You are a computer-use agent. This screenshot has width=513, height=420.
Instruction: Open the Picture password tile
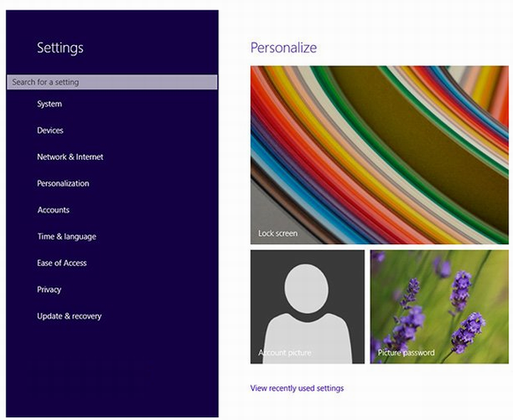point(440,307)
